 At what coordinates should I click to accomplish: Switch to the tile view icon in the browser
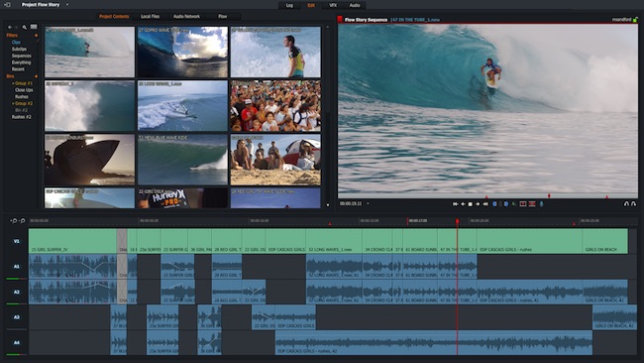[34, 27]
